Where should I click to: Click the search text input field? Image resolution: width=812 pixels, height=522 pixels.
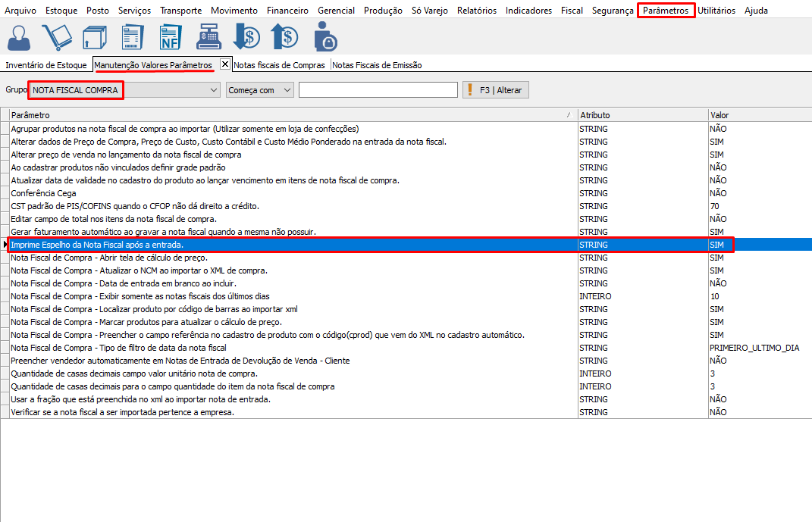click(378, 90)
